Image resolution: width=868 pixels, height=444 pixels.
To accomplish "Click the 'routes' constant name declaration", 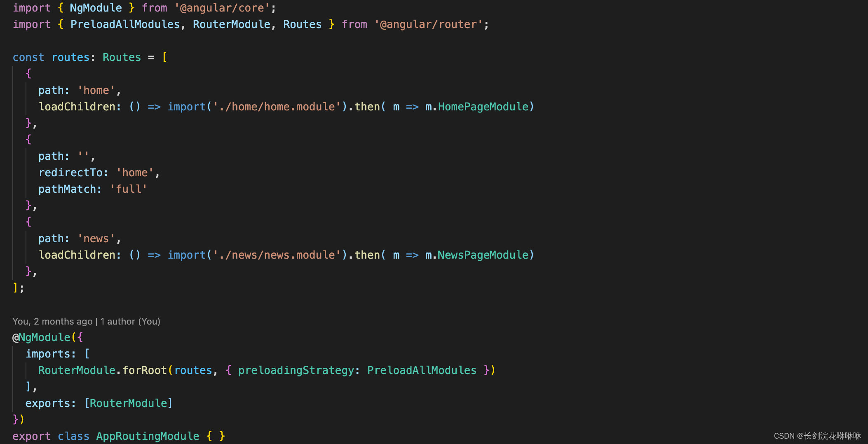I will [x=70, y=57].
